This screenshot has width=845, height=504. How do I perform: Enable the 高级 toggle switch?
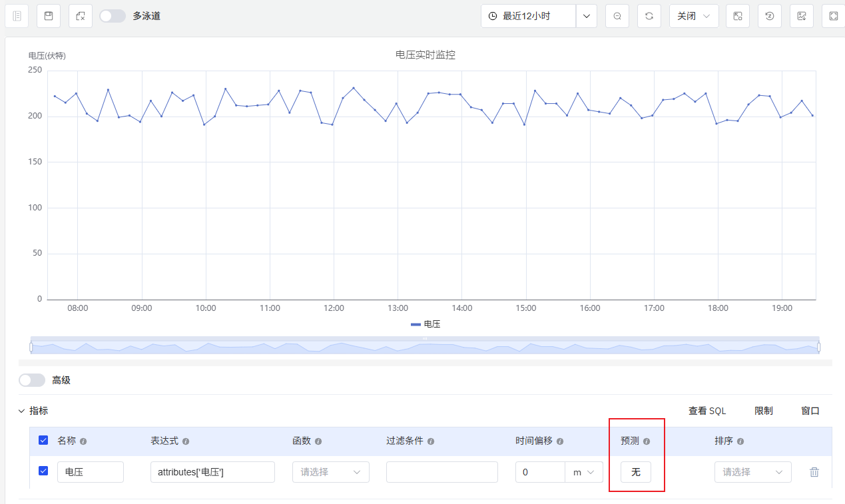click(x=32, y=380)
